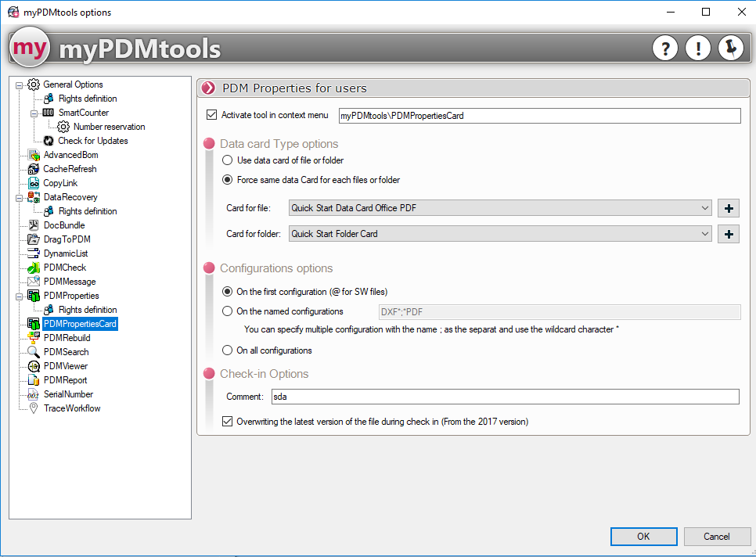Add new card for file with plus button
756x557 pixels.
pos(729,208)
